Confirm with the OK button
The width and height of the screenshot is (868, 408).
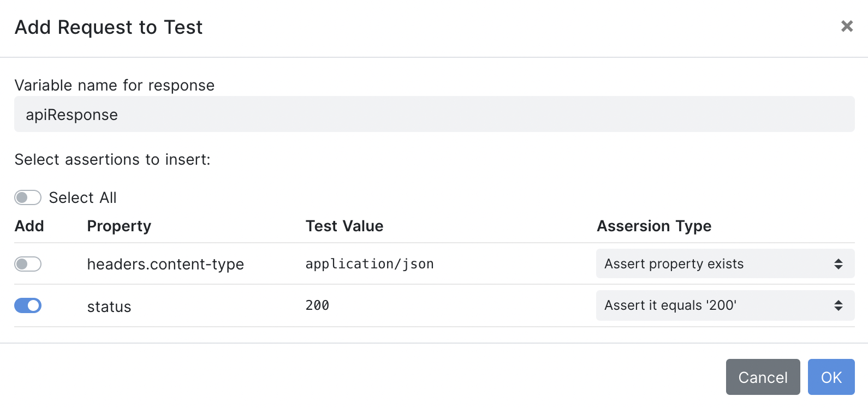point(831,377)
